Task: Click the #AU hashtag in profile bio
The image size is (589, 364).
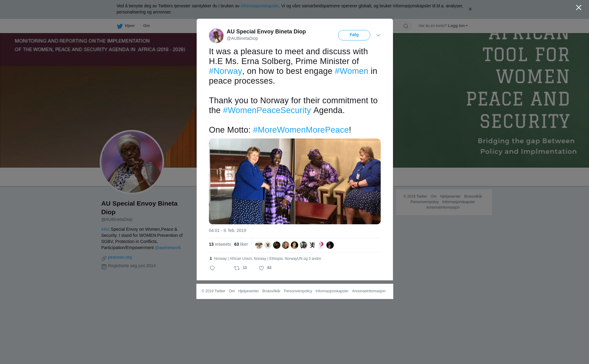Action: [x=105, y=229]
